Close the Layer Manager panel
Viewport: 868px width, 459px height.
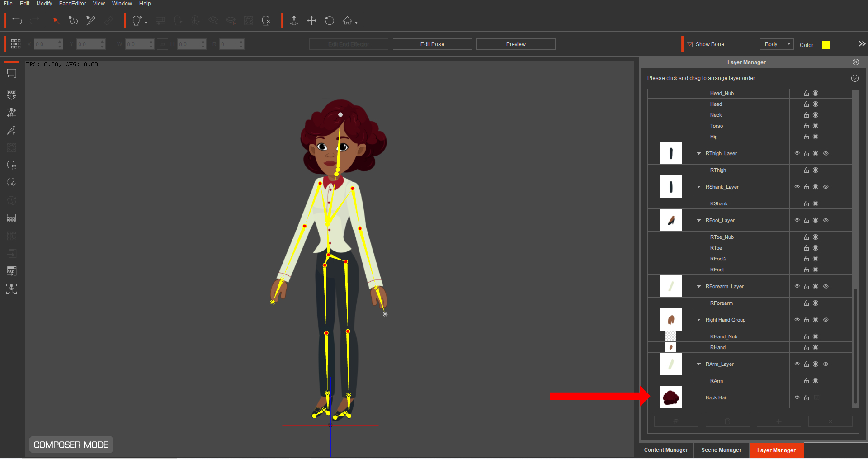click(x=856, y=62)
